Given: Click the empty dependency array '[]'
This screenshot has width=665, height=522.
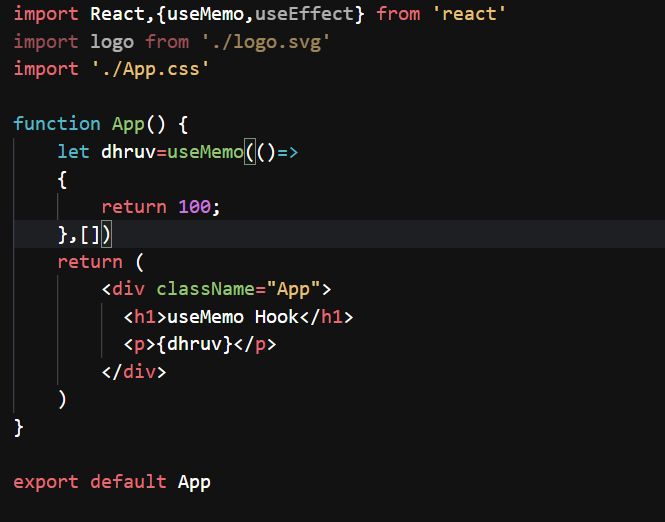Looking at the screenshot, I should [90, 234].
